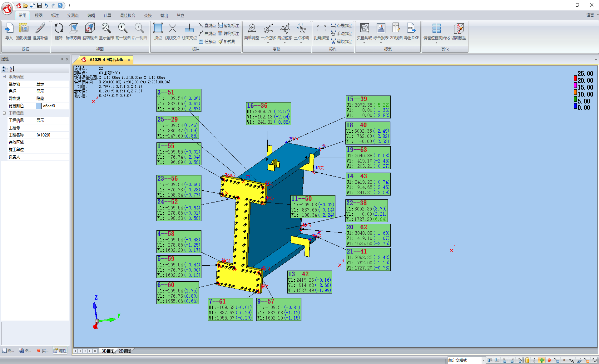Collapse the second property group in left panel
Screen dimensions: 599x364
point(5,113)
